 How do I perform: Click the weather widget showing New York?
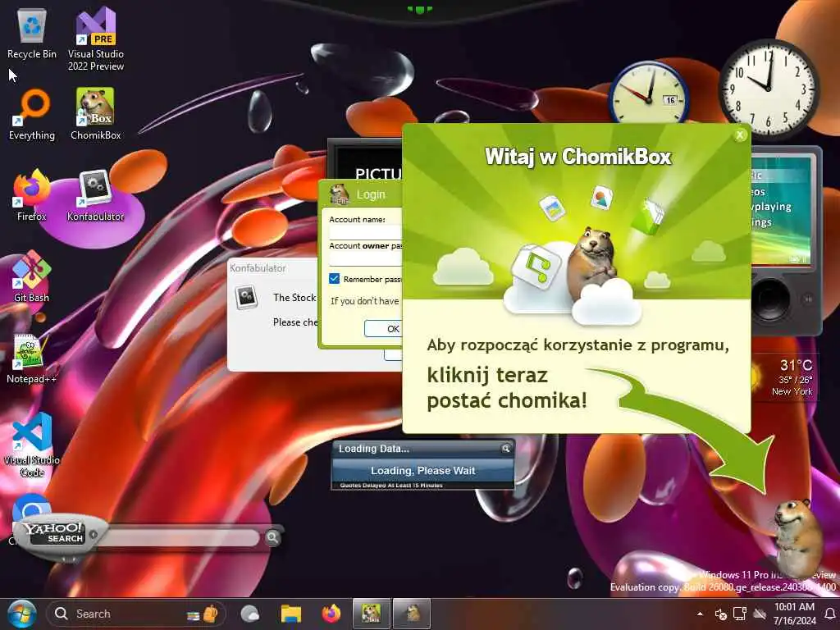pos(785,379)
